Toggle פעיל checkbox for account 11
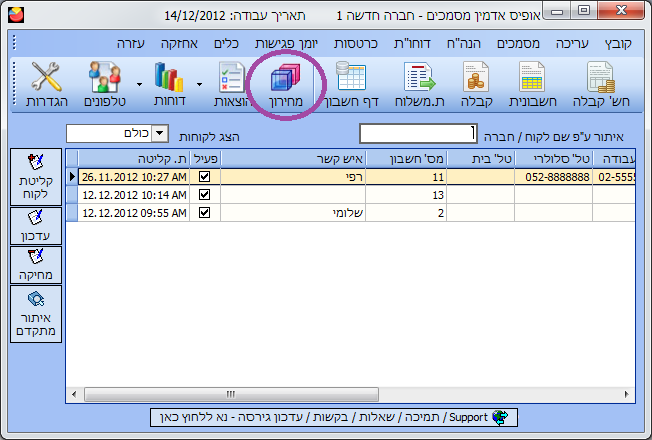The height and width of the screenshot is (440, 652). click(x=204, y=177)
